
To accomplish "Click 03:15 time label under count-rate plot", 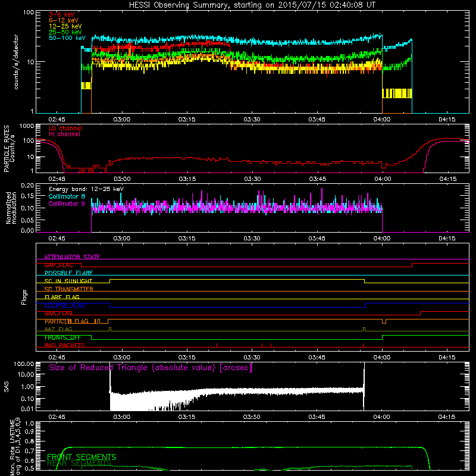I will (x=187, y=120).
